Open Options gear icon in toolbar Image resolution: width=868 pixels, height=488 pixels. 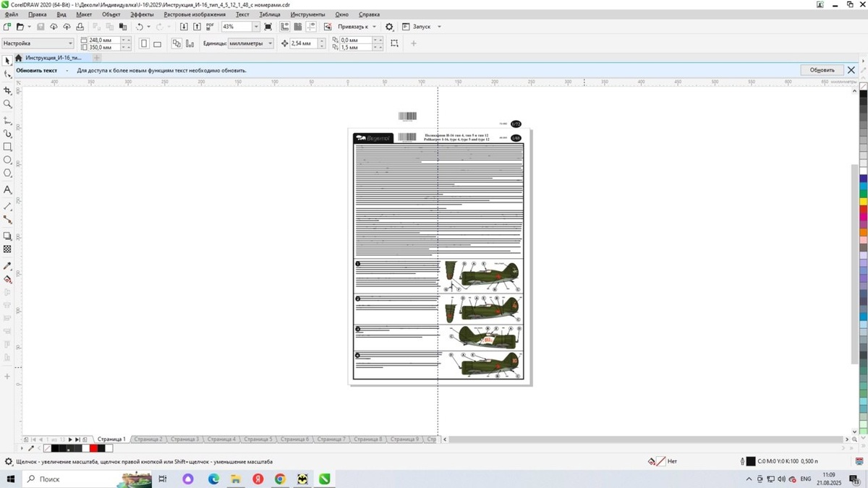[x=389, y=27]
